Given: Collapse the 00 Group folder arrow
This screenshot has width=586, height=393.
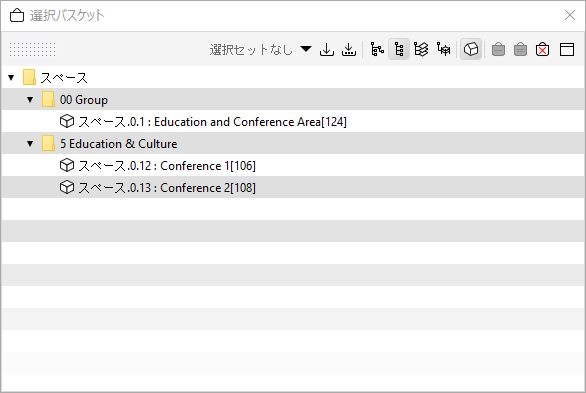Looking at the screenshot, I should point(30,100).
